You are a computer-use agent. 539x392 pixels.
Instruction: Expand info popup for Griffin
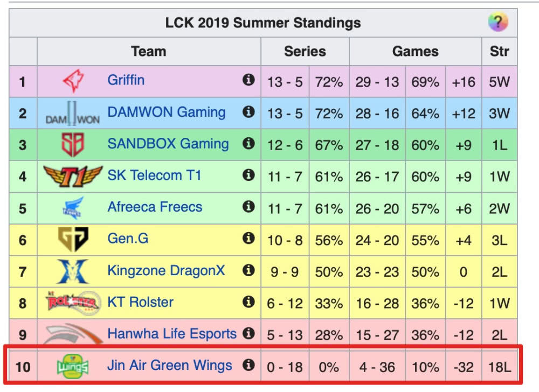point(248,80)
